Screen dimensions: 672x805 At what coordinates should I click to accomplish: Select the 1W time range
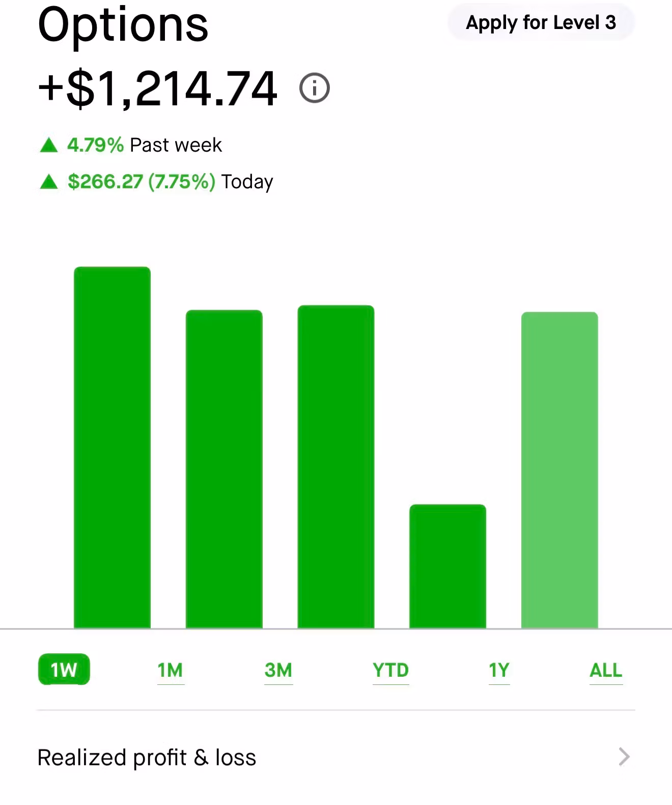(64, 670)
